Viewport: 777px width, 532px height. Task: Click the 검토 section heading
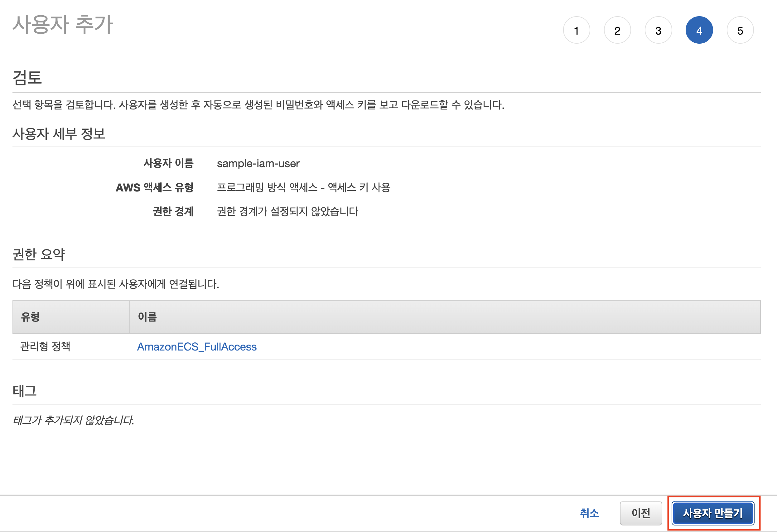(27, 78)
